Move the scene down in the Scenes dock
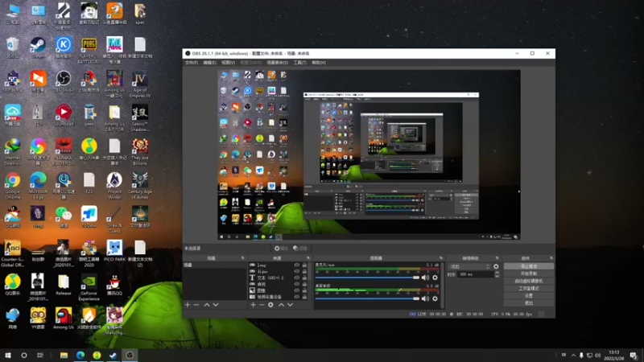This screenshot has width=644, height=362. click(x=216, y=305)
